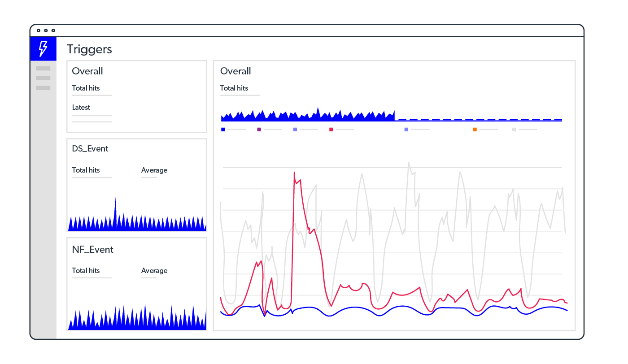The image size is (628, 364).
Task: Click the lavender legend square left of orange
Action: point(406,130)
